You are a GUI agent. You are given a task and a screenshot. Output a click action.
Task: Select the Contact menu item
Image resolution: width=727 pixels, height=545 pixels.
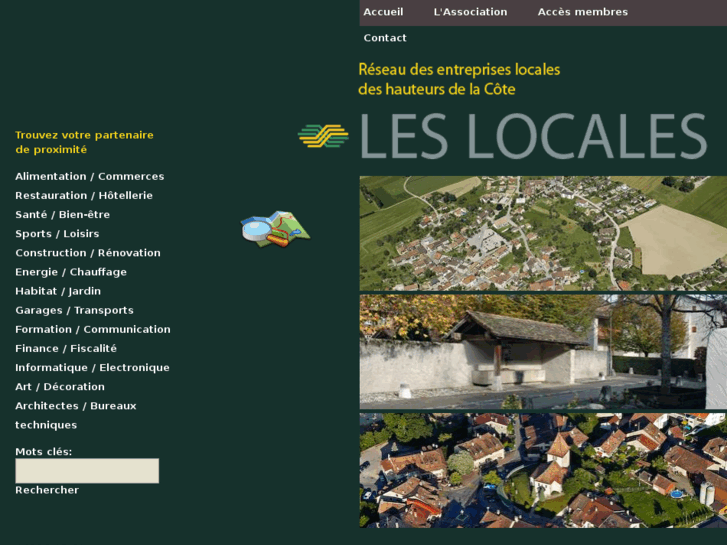[x=385, y=38]
